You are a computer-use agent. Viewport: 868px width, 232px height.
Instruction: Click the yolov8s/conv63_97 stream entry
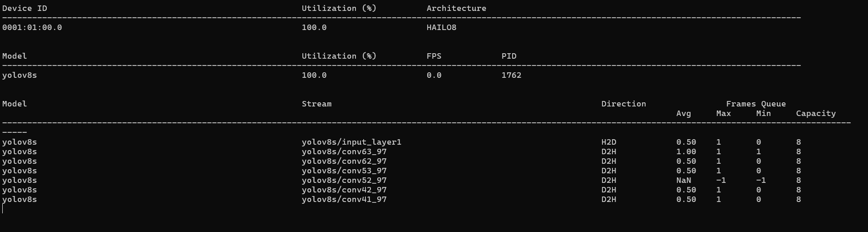pyautogui.click(x=344, y=151)
